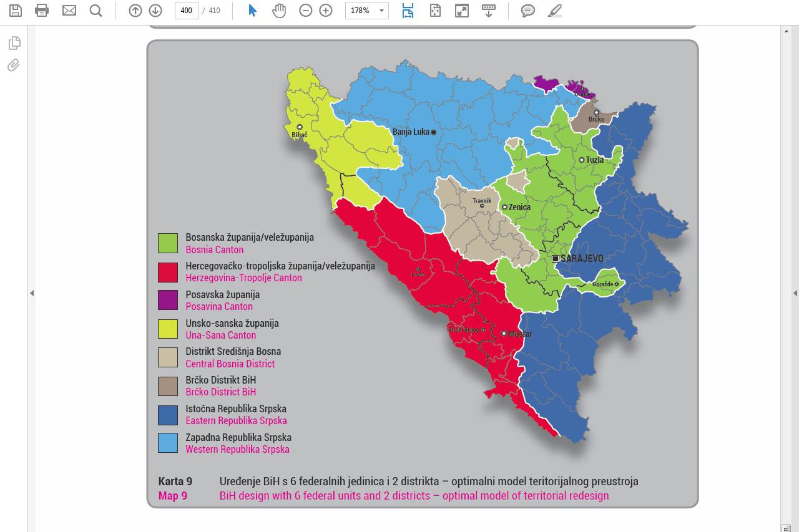Image resolution: width=799 pixels, height=532 pixels.
Task: Fit one full page to window
Action: pos(435,11)
